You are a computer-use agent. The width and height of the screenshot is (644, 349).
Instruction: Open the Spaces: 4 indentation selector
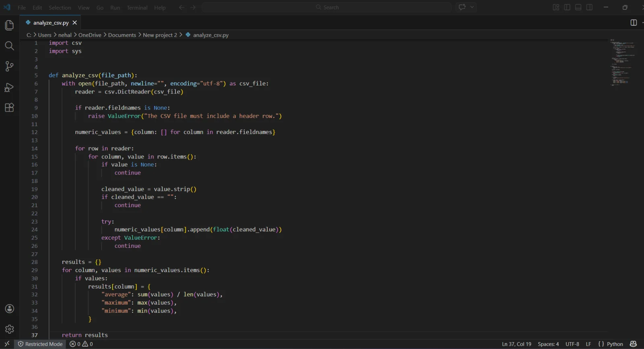(x=548, y=344)
